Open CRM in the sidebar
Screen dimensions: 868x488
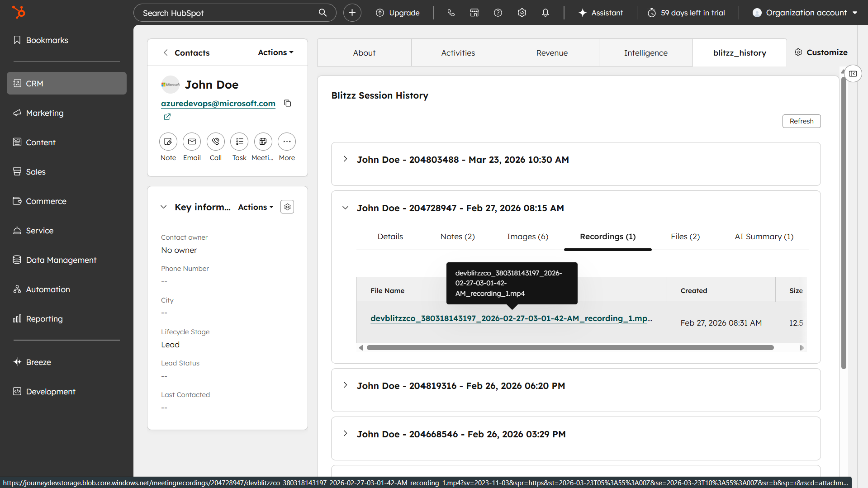(66, 83)
